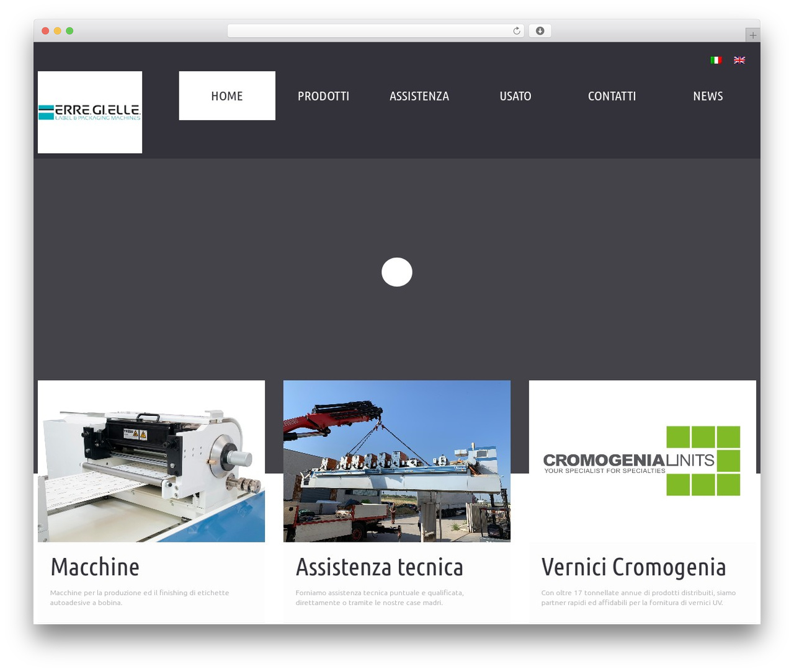Navigate to CONTATTI
Viewport: 794px width, 672px height.
pyautogui.click(x=612, y=96)
